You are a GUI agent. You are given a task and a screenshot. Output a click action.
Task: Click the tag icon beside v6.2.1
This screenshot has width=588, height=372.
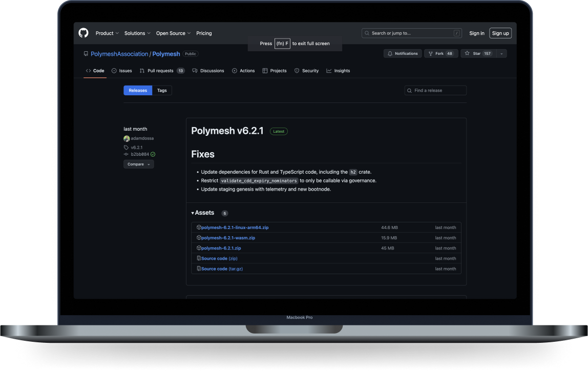click(x=127, y=148)
